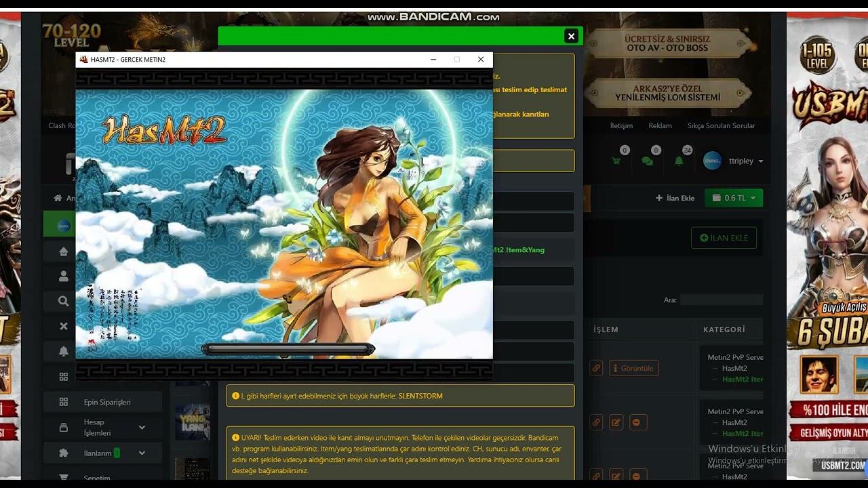Sort by the KATEGORİ column header
Image resolution: width=868 pixels, height=488 pixels.
[724, 329]
